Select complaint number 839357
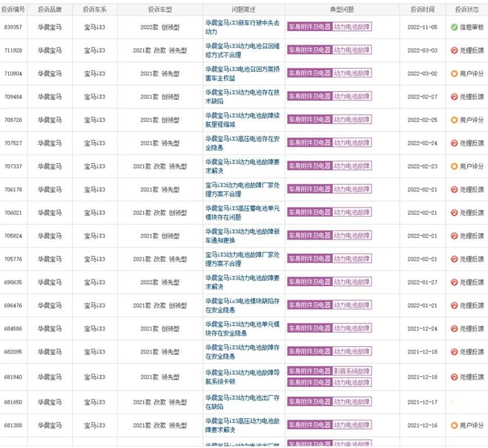This screenshot has height=448, width=488. click(13, 27)
